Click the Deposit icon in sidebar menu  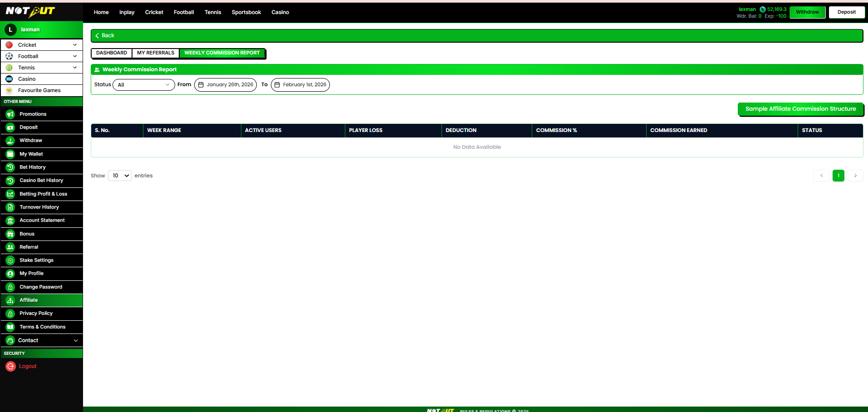point(10,128)
